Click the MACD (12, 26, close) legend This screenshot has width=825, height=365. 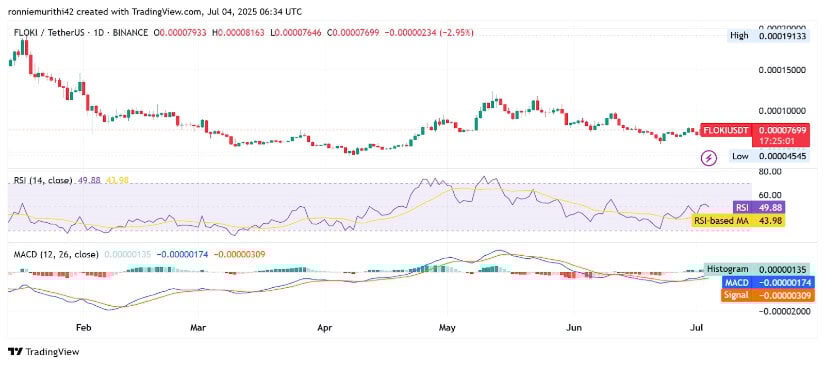(56, 254)
